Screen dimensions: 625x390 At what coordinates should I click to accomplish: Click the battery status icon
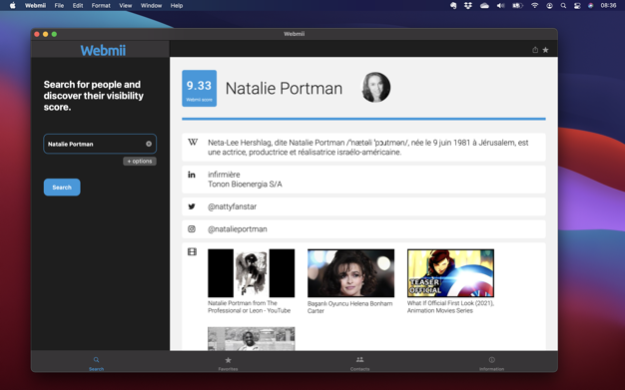pyautogui.click(x=517, y=6)
